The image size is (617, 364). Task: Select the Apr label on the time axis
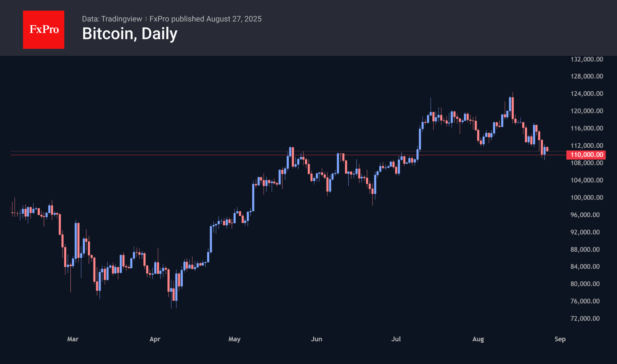[155, 339]
